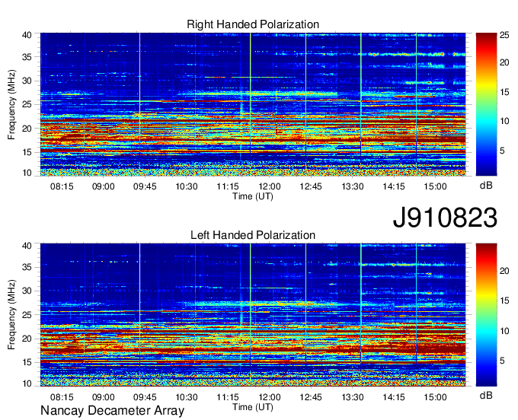The height and width of the screenshot is (420, 518).
Task: Click the 'Nancay Decameter Array' label
Action: click(x=112, y=411)
